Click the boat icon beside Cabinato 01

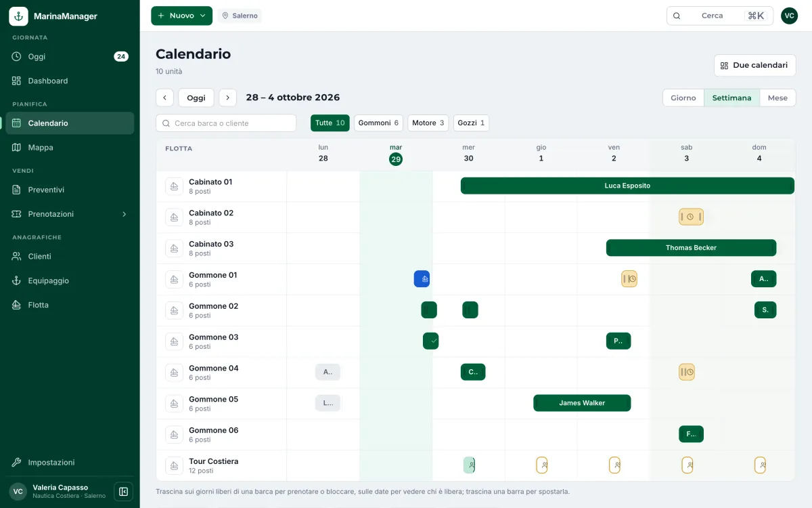click(174, 186)
